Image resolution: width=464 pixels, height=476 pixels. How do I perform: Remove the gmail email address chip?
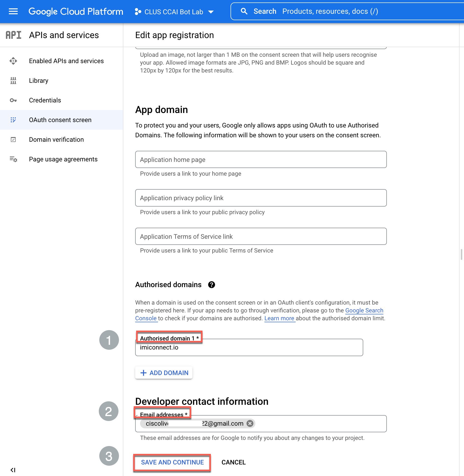250,423
